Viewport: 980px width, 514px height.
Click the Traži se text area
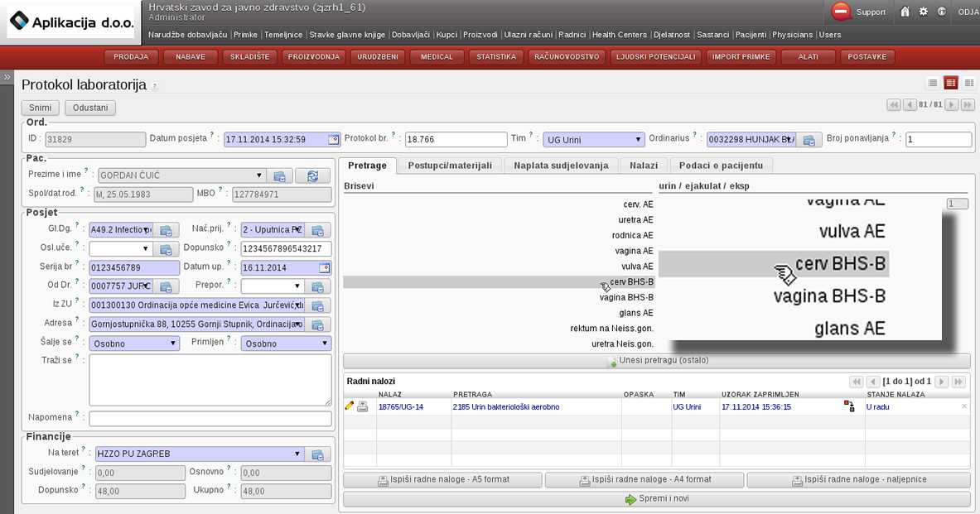[x=210, y=381]
